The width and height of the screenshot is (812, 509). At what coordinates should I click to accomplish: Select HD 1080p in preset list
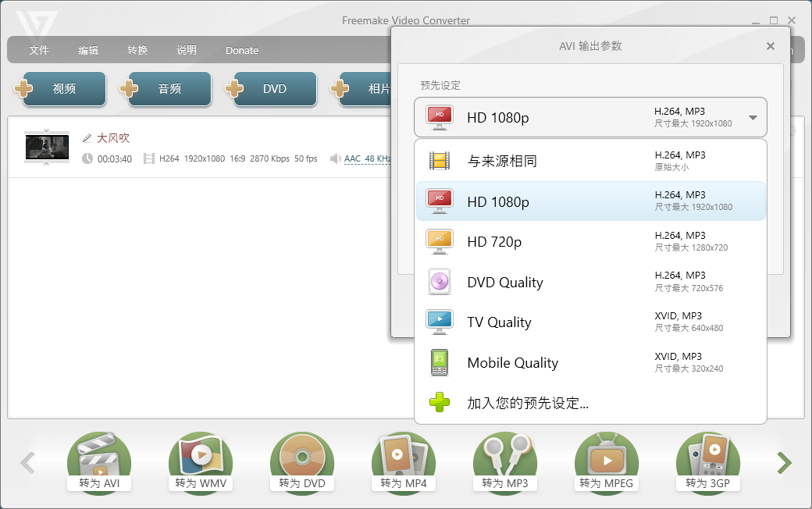pyautogui.click(x=590, y=201)
